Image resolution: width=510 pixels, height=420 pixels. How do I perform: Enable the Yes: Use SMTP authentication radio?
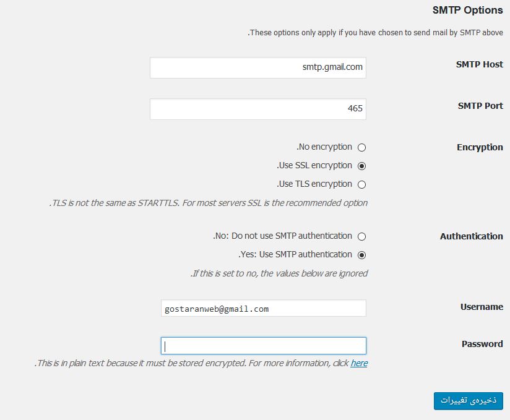(x=362, y=255)
